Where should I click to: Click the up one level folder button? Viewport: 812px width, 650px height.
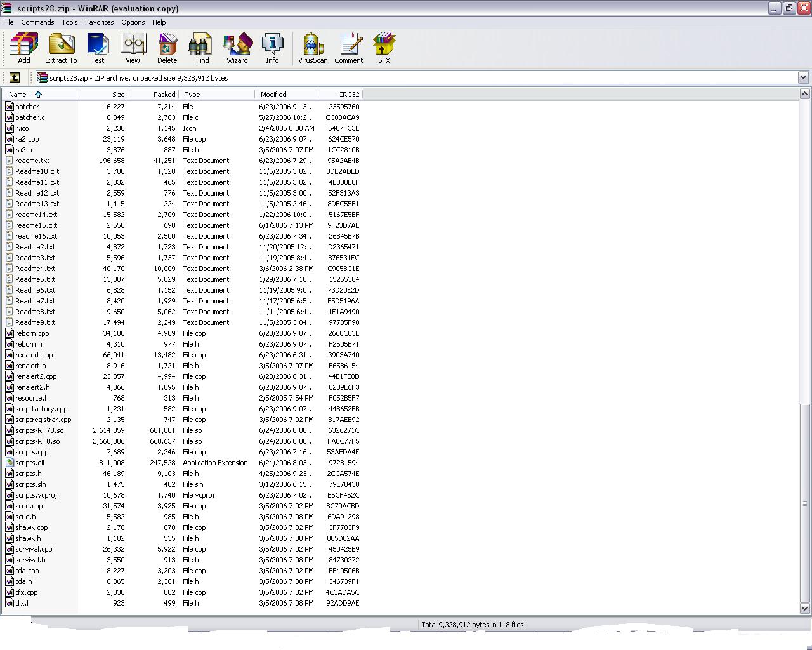pyautogui.click(x=15, y=77)
